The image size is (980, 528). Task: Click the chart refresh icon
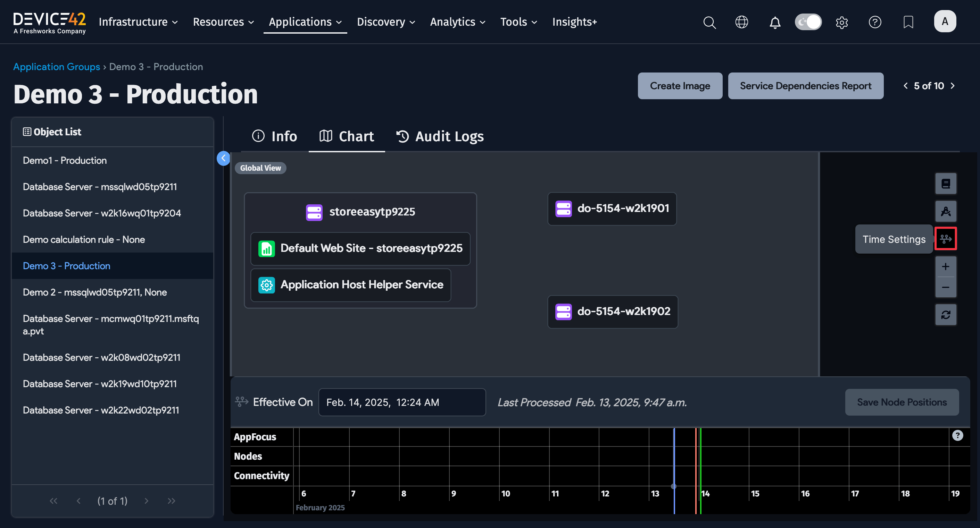pyautogui.click(x=945, y=314)
